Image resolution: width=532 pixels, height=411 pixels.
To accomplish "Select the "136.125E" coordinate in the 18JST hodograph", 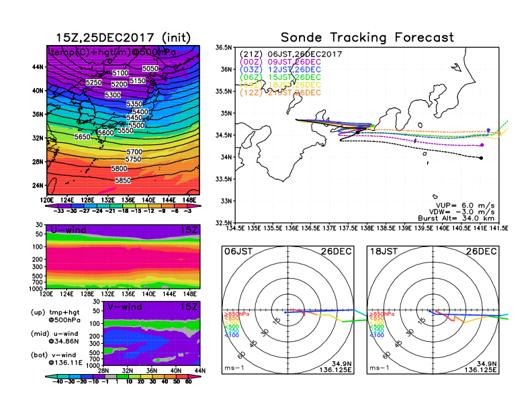I will pos(480,369).
